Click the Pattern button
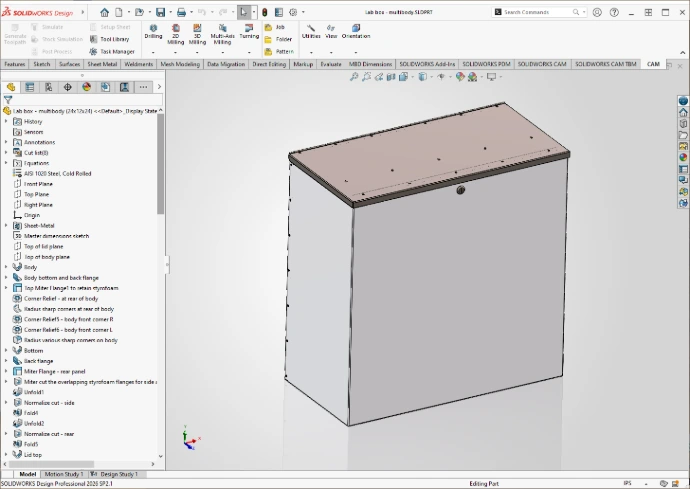The height and width of the screenshot is (489, 690). (279, 51)
